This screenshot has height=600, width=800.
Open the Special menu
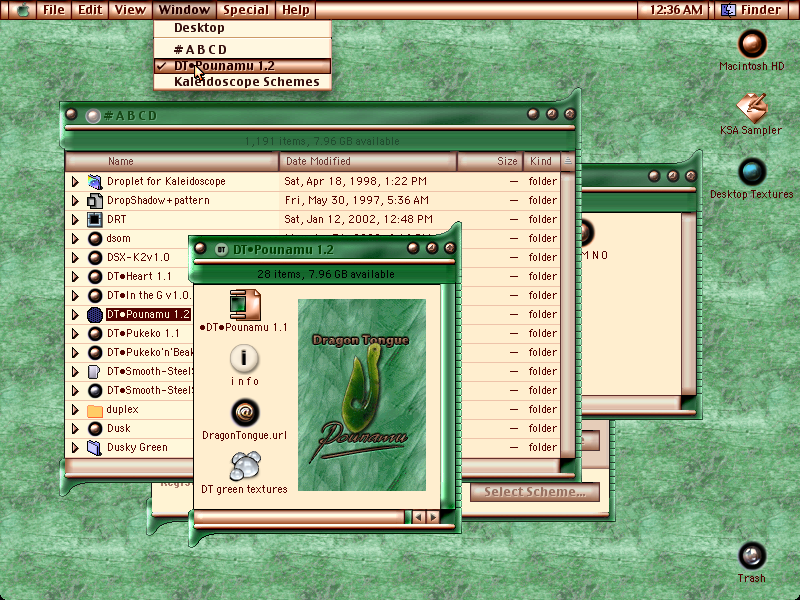pos(245,10)
